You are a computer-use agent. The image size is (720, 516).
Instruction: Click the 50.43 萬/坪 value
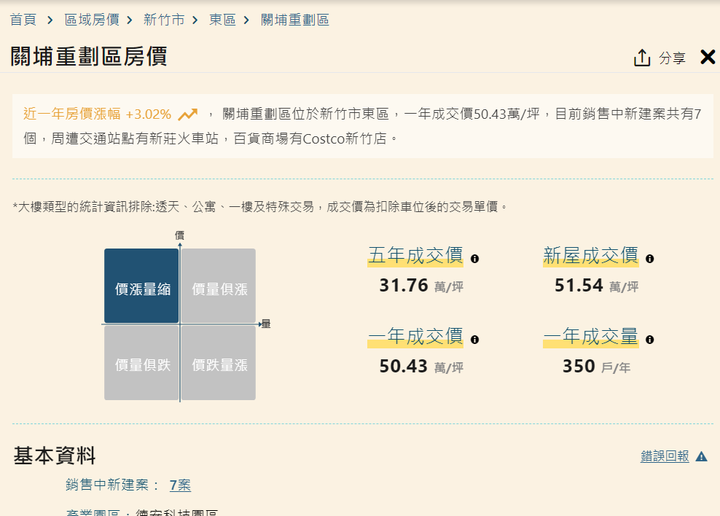pos(421,366)
